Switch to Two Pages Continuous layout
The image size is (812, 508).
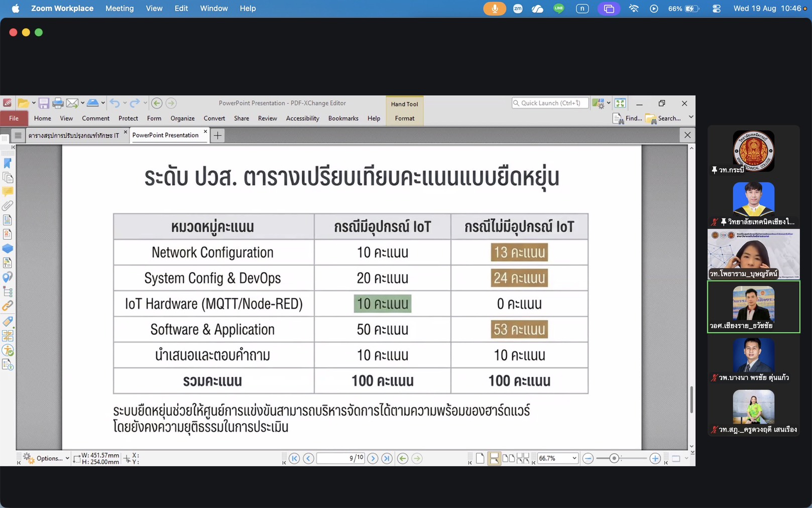click(x=523, y=458)
